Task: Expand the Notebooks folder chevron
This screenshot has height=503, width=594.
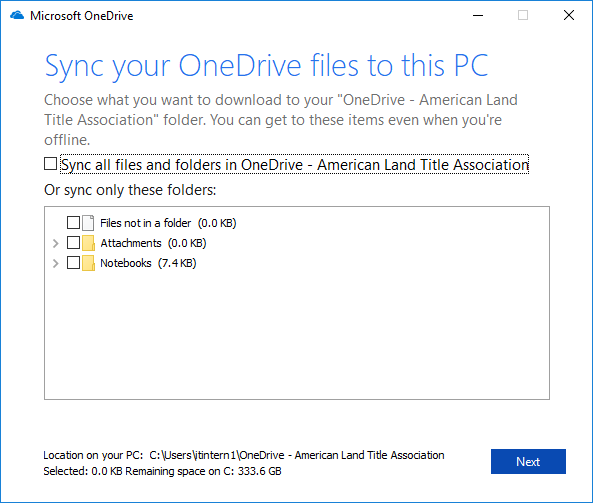Action: (x=56, y=263)
